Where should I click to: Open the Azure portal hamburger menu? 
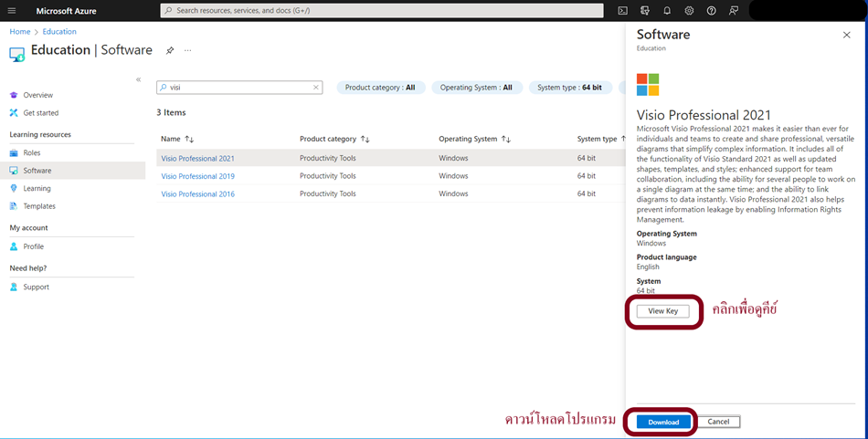12,11
